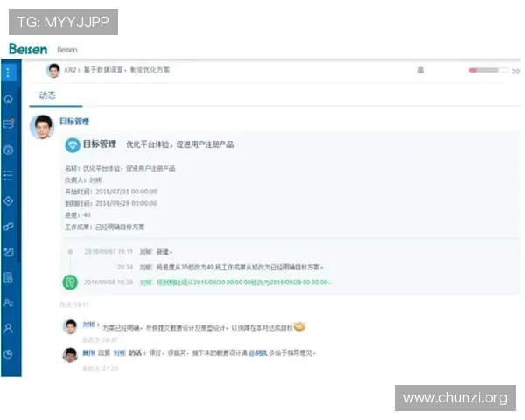Open the edit-share icon in sidebar
The width and height of the screenshot is (525, 420).
pos(9,252)
